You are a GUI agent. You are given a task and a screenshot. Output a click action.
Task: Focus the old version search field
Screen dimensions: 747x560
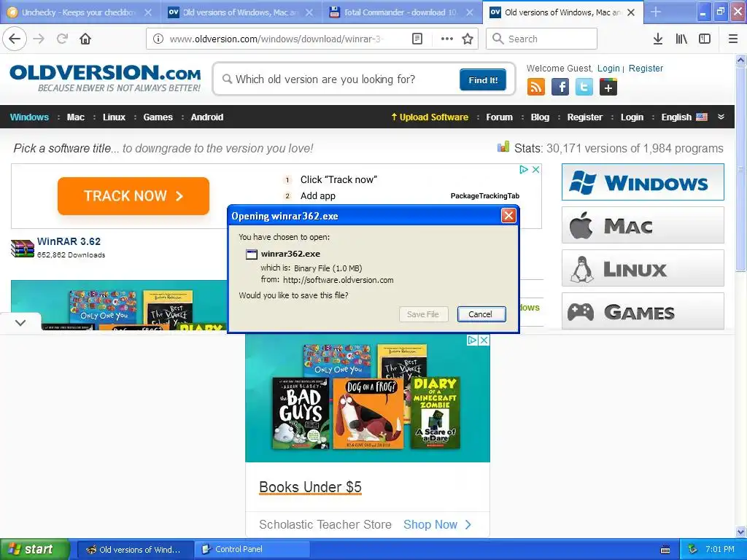[338, 79]
